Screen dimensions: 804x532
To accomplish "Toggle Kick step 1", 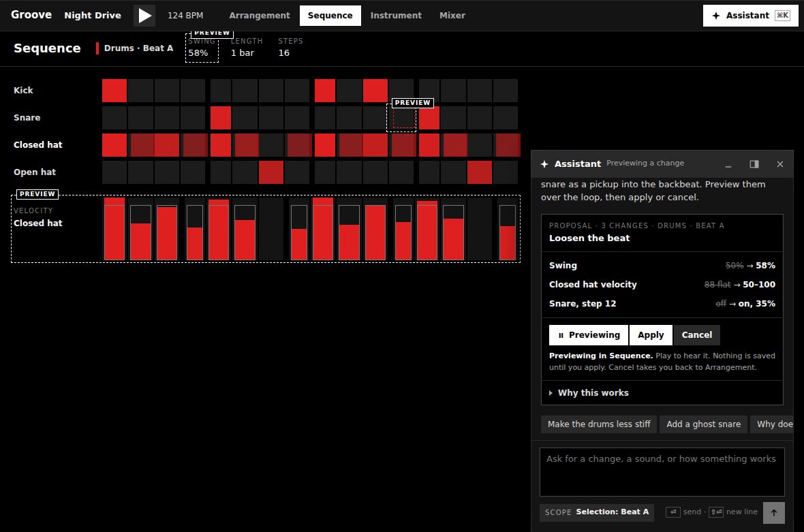I will [x=114, y=91].
